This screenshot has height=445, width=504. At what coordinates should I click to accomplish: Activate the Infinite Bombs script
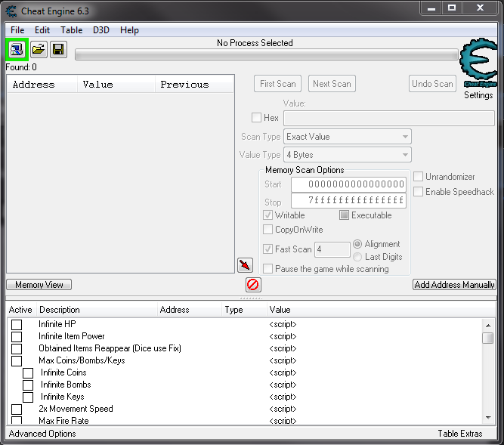pos(28,385)
